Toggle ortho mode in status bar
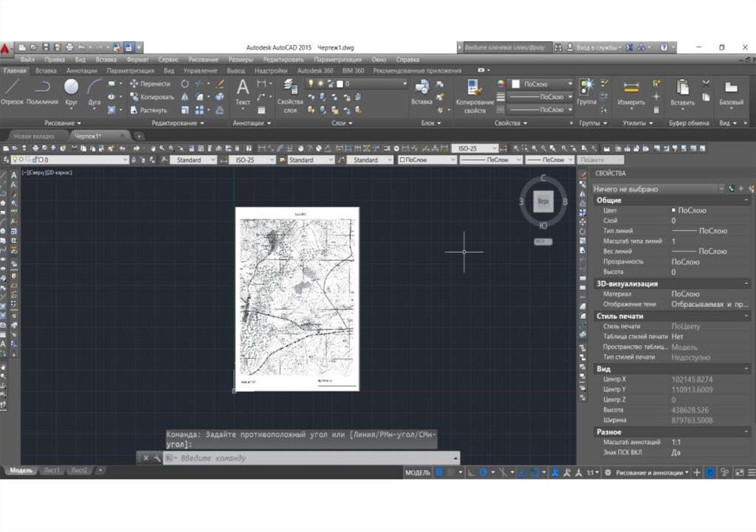Image resolution: width=756 pixels, height=532 pixels. (x=471, y=471)
